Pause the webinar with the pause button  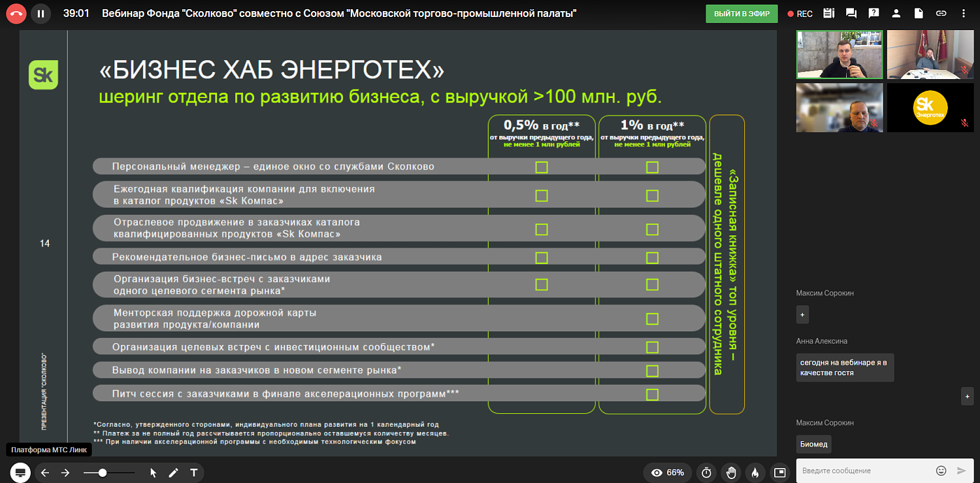(41, 13)
